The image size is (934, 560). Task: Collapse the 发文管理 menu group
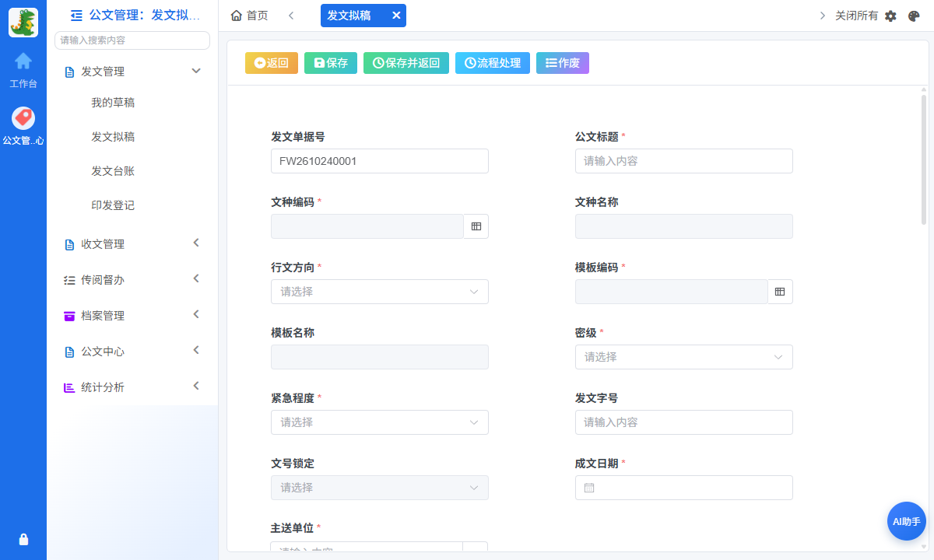(x=196, y=71)
